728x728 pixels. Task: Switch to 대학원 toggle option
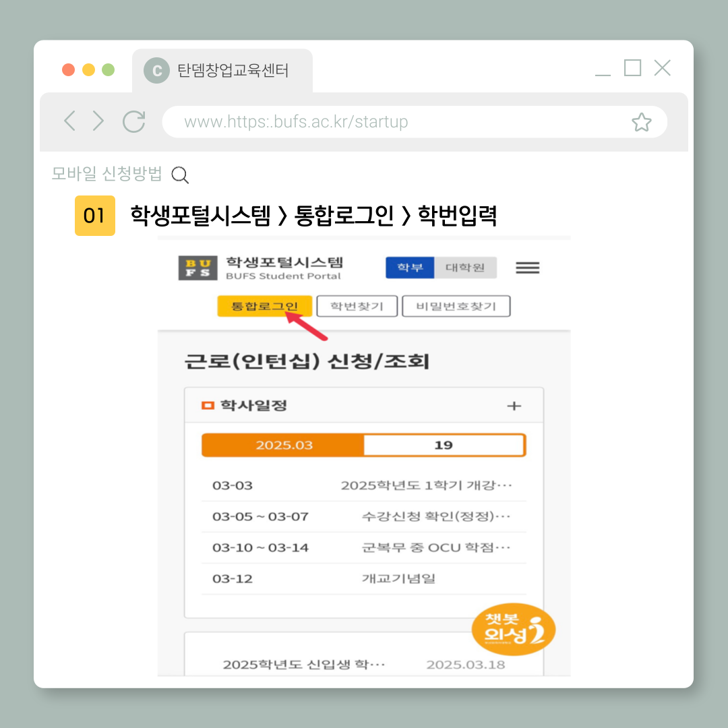pyautogui.click(x=465, y=268)
